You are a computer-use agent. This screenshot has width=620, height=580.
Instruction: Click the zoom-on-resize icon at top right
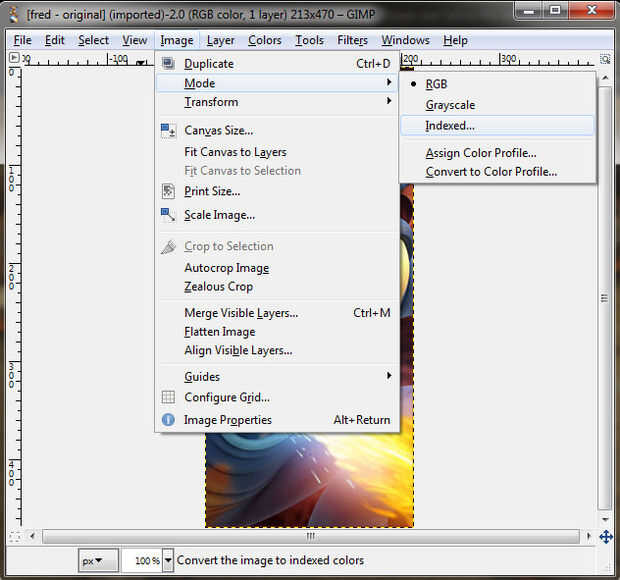(x=605, y=59)
